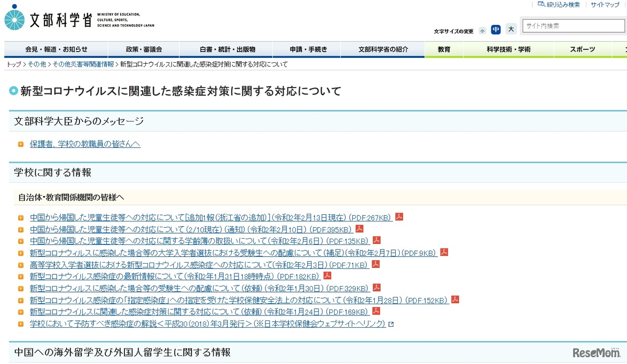Image resolution: width=627 pixels, height=364 pixels.
Task: Switch font size to 小
Action: click(x=482, y=30)
